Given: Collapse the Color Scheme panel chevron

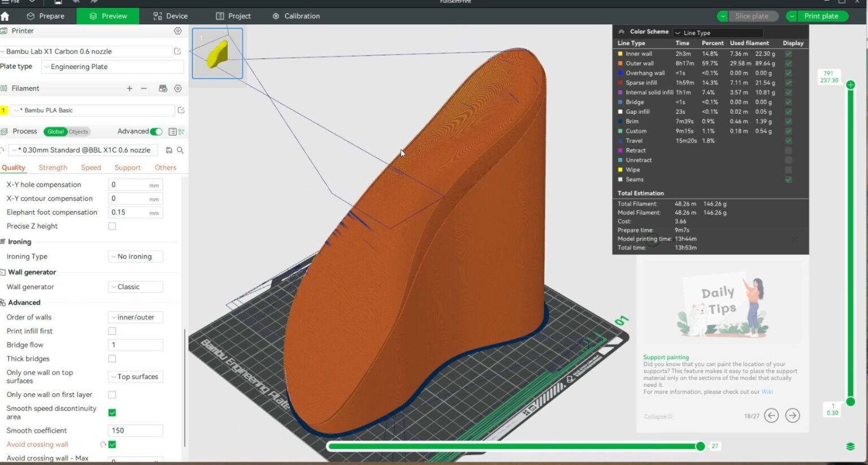Looking at the screenshot, I should 621,32.
